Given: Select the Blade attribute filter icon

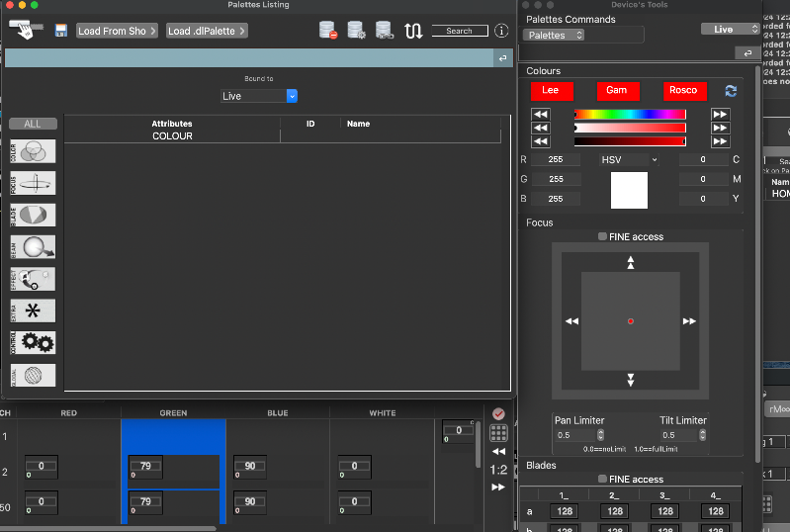Looking at the screenshot, I should coord(33,216).
